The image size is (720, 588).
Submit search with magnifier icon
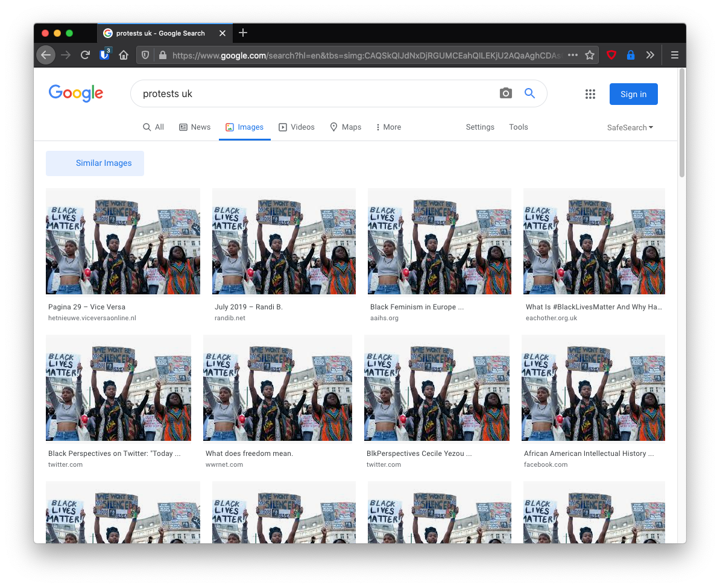tap(529, 93)
